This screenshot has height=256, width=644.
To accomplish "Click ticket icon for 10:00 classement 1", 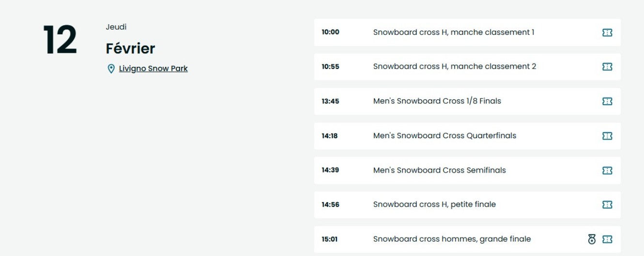I will pos(607,32).
